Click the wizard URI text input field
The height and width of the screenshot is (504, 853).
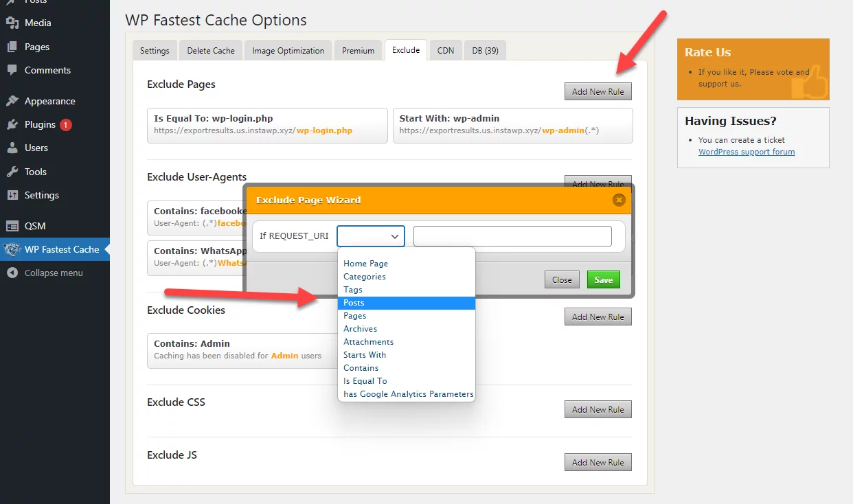pos(512,236)
